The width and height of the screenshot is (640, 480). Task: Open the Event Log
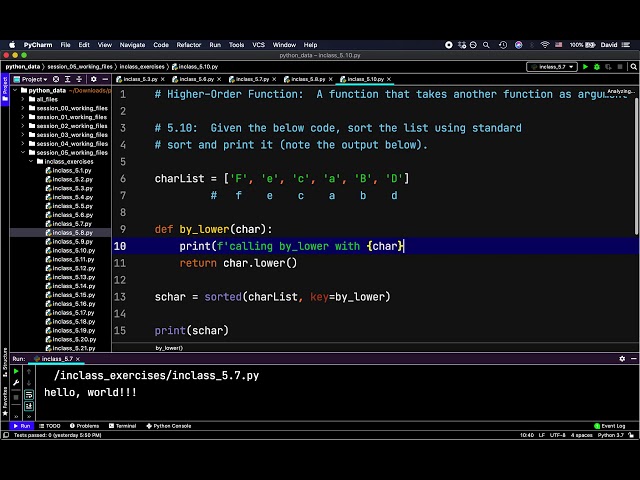609,426
